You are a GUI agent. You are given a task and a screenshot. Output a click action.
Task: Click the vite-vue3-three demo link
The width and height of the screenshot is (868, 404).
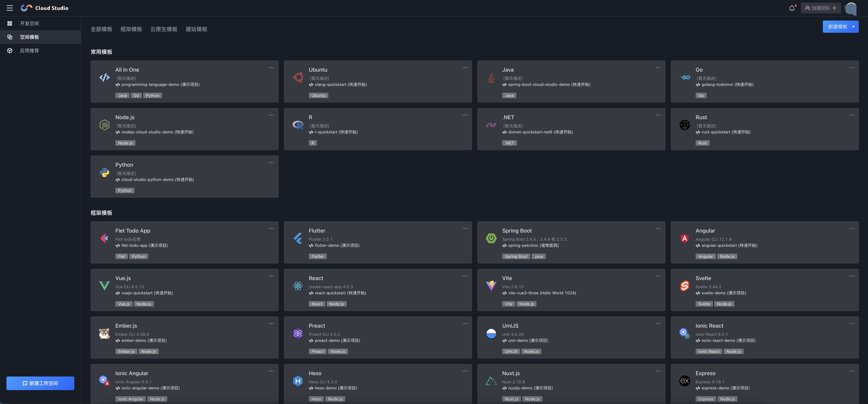coord(539,293)
